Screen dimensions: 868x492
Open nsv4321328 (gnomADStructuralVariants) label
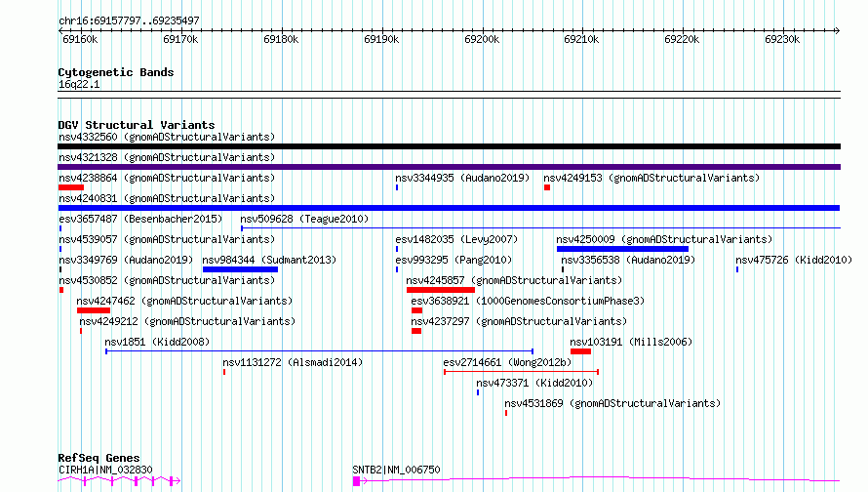tap(167, 157)
